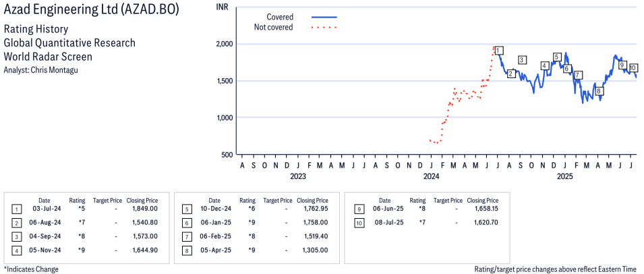Click the 'Covered' legend label
Viewport: 644px width, 274px height.
280,18
